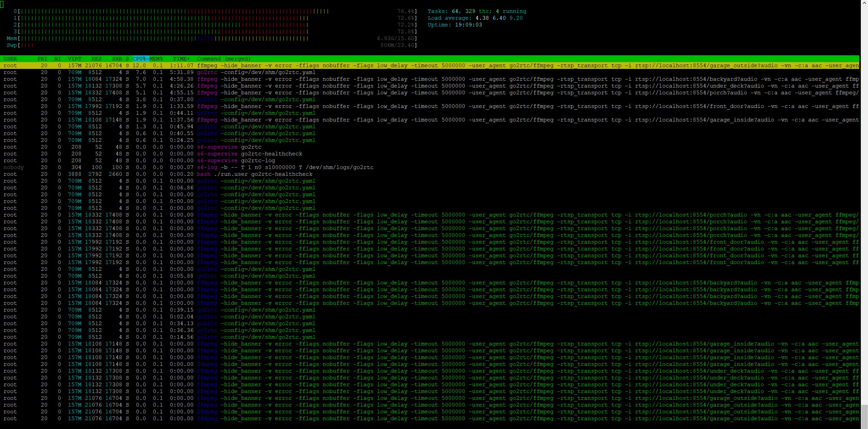
Task: Click the PRI column header
Action: coord(42,59)
